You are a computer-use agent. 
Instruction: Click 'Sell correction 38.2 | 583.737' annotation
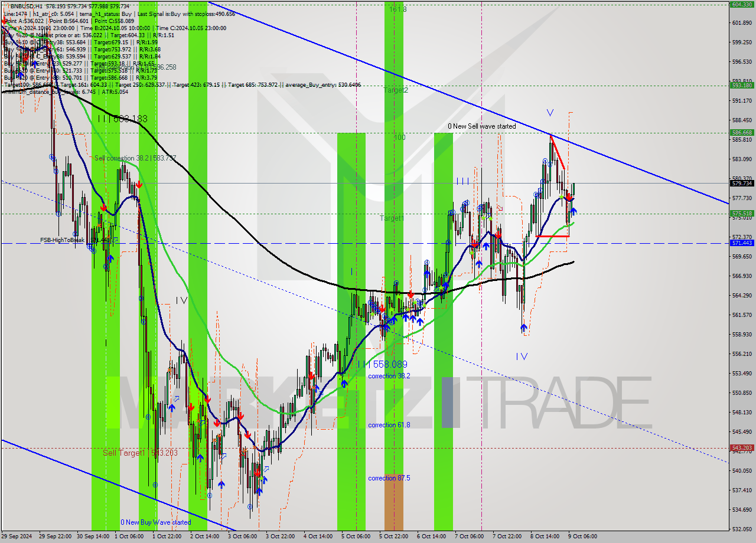point(135,158)
